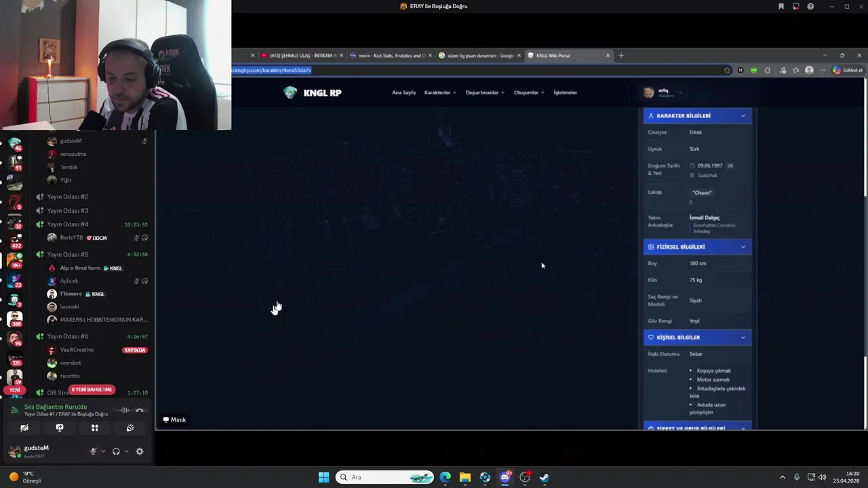Viewport: 868px width, 488px height.
Task: Share screen in Discord voice panel
Action: point(60,428)
